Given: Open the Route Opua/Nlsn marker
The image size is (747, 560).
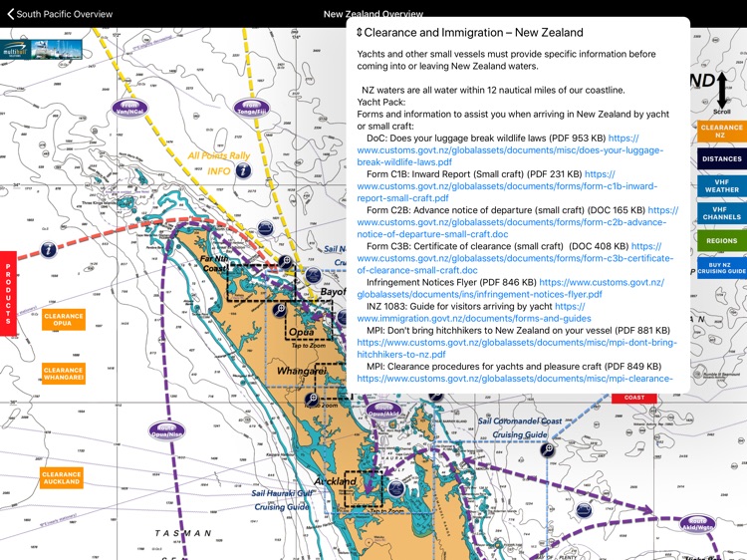Looking at the screenshot, I should click(x=166, y=431).
